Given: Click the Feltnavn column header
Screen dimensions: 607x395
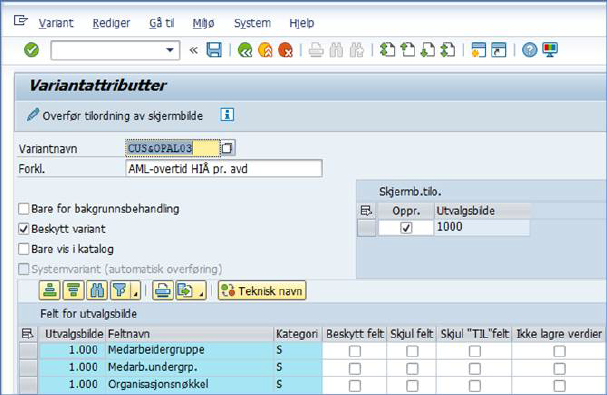Looking at the screenshot, I should (190, 334).
